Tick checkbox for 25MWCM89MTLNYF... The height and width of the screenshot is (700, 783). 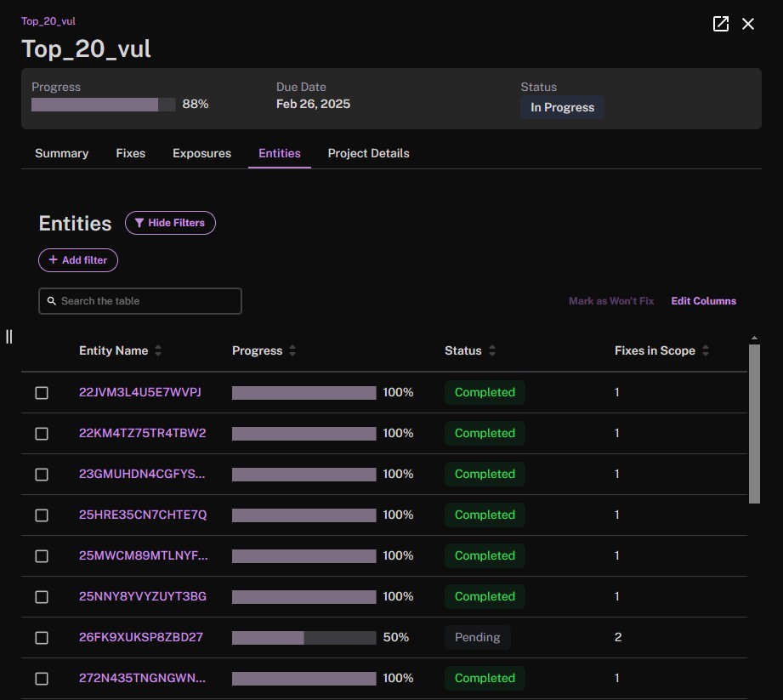pos(42,556)
